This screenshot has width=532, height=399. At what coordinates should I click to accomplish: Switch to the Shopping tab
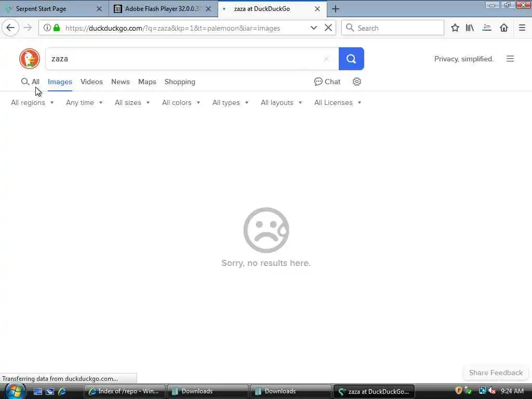click(x=180, y=82)
